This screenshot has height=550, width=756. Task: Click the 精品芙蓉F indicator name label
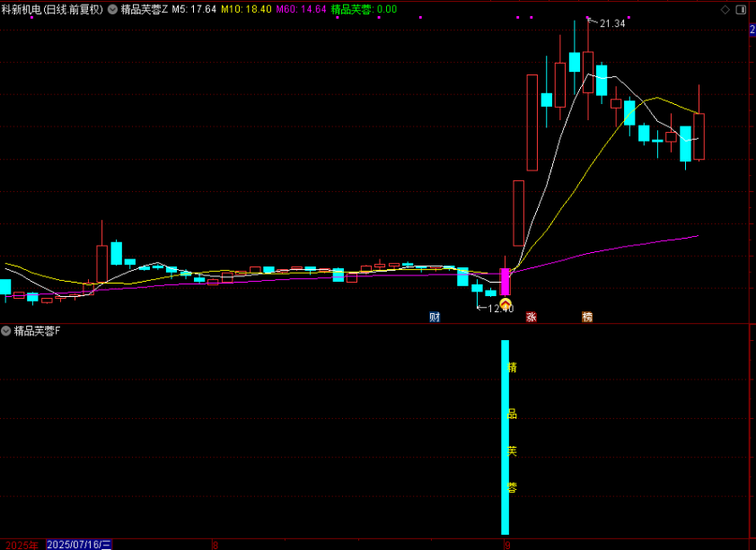38,331
